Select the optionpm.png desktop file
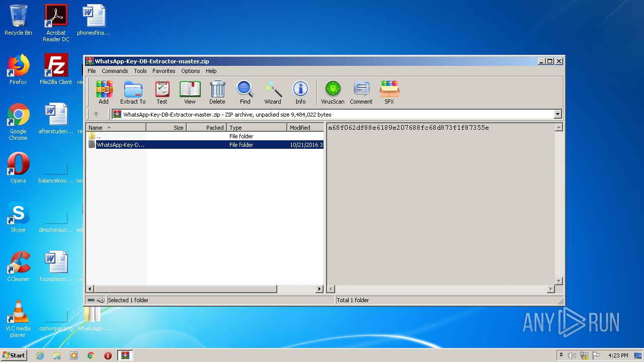The image size is (644, 362). click(x=56, y=319)
